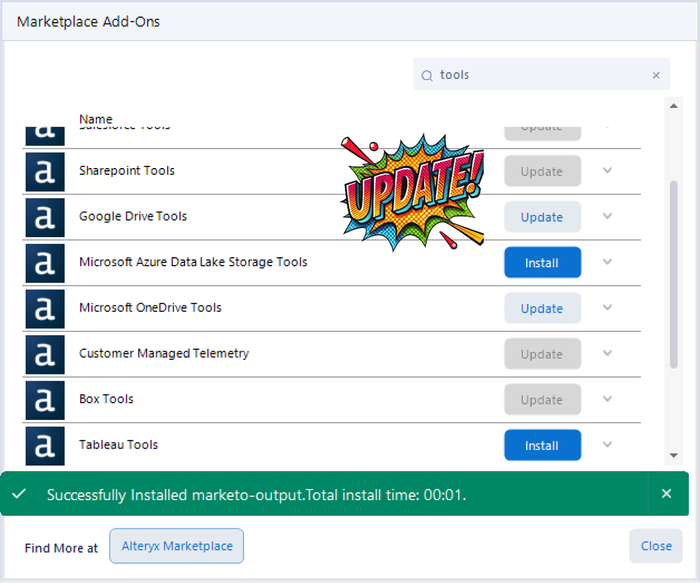Click the scrollbar up arrow
Viewport: 700px width, 583px height.
[x=674, y=106]
